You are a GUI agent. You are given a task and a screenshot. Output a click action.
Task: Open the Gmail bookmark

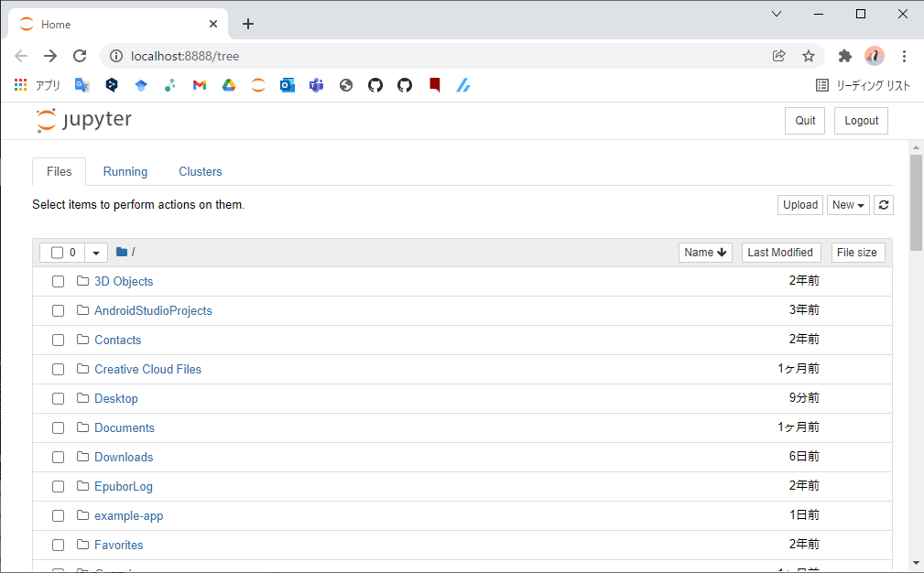coord(200,85)
